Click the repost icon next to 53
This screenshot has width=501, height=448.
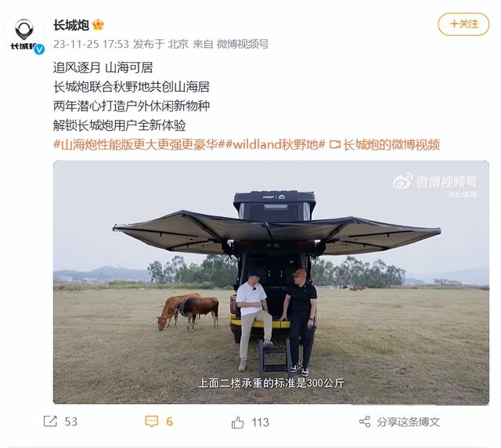click(50, 421)
